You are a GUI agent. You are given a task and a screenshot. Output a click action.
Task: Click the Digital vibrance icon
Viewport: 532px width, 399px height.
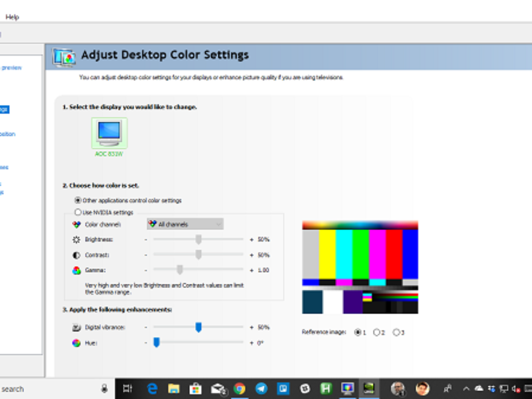point(76,328)
